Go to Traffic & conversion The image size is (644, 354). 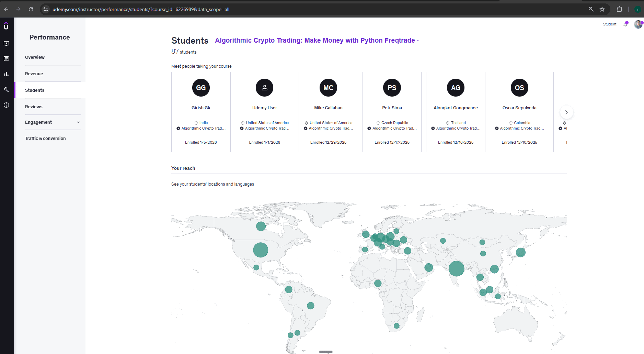45,139
